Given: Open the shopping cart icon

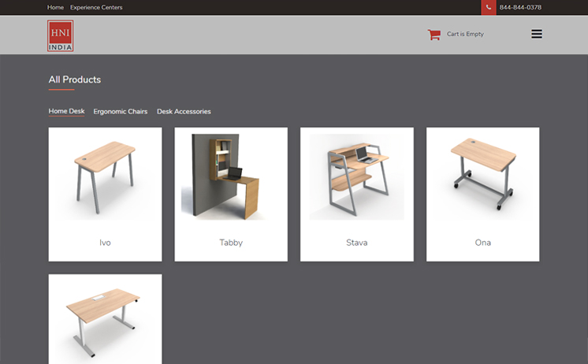Looking at the screenshot, I should pyautogui.click(x=434, y=35).
